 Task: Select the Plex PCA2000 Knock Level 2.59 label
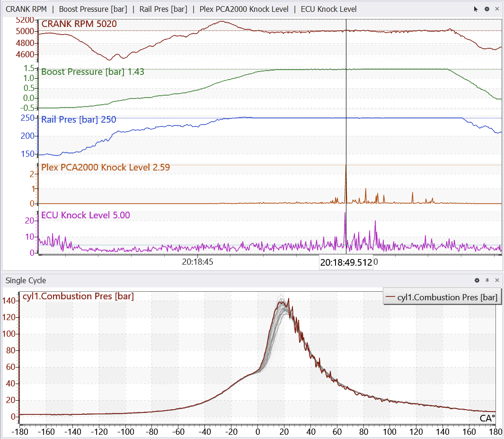click(106, 167)
